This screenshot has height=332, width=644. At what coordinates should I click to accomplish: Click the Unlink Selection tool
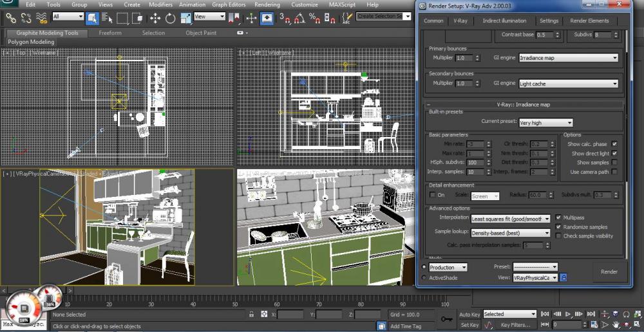coord(26,18)
